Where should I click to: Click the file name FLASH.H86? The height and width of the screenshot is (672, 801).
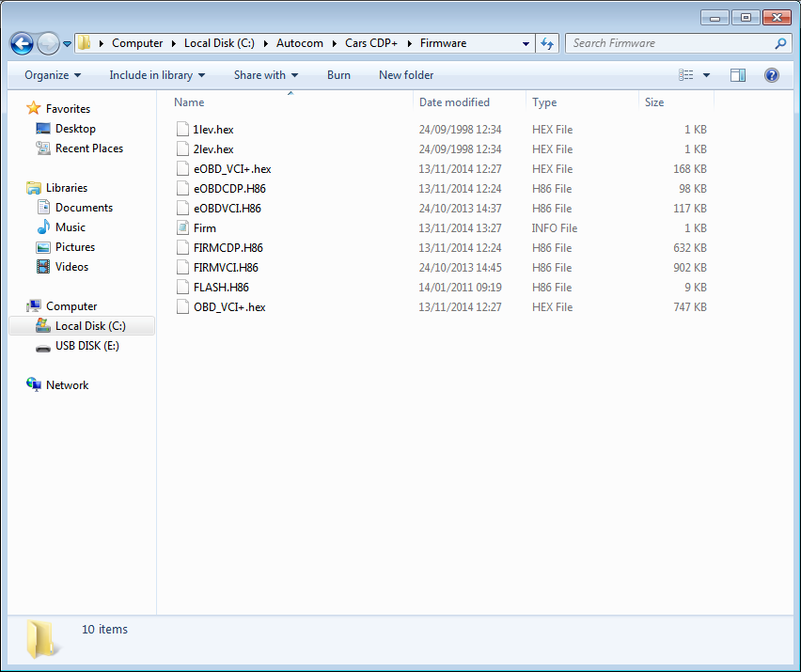pos(221,288)
